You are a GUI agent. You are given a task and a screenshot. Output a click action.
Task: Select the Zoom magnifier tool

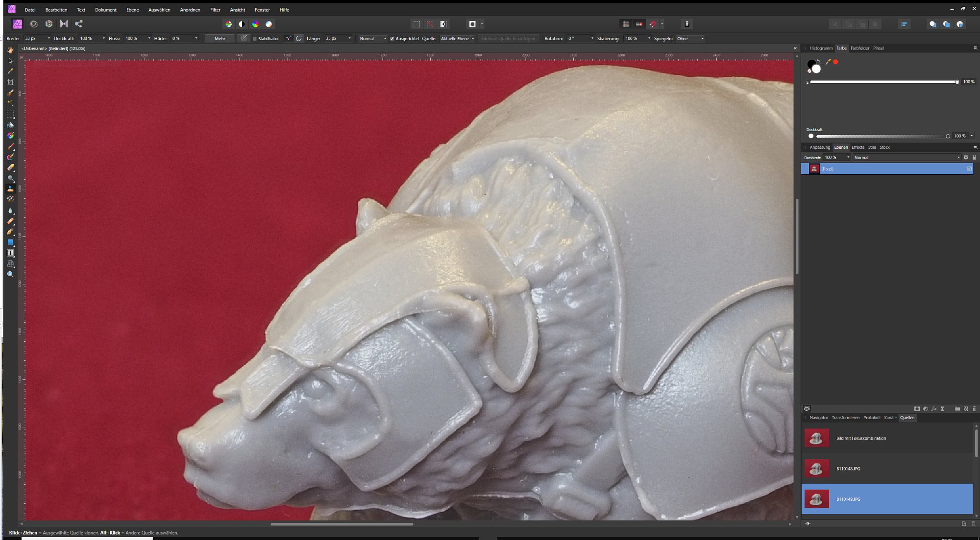pyautogui.click(x=10, y=275)
